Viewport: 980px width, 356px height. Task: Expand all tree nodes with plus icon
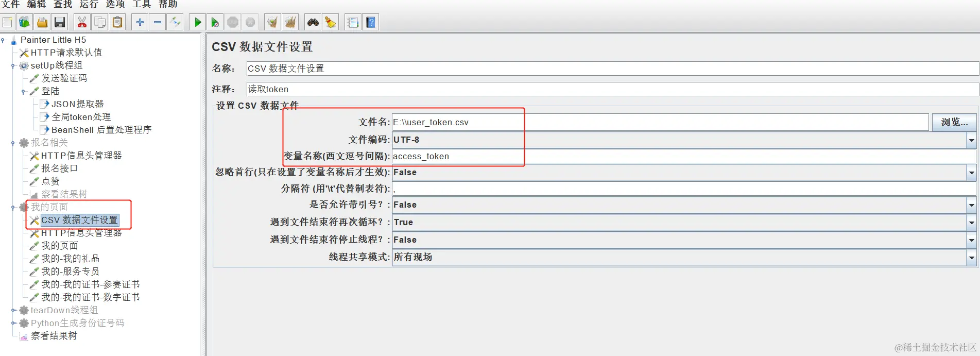point(140,22)
